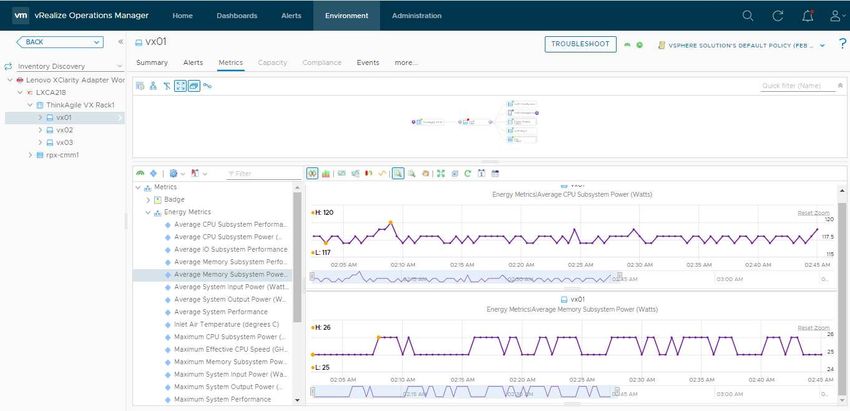The width and height of the screenshot is (850, 411).
Task: Click Memory Power chart time range navigator
Action: [466, 391]
